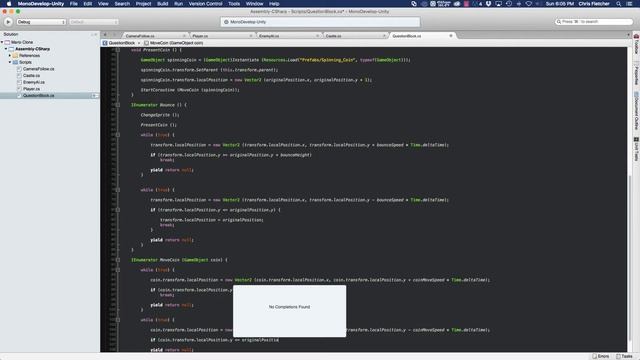Select EnemyAI.cs in the solution tree
The width and height of the screenshot is (640, 360).
coord(34,82)
